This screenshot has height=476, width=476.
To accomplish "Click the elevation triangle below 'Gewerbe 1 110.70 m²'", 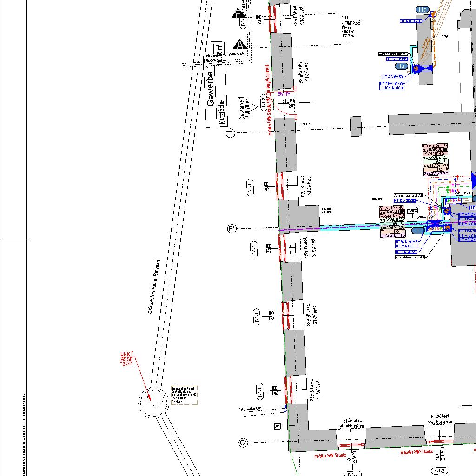I will pyautogui.click(x=254, y=107).
